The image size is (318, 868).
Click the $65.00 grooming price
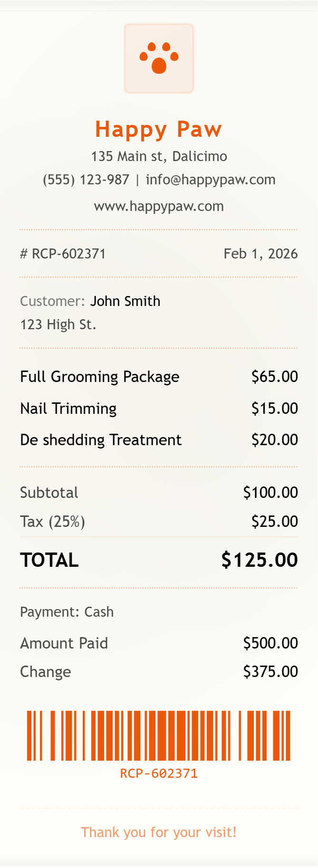pyautogui.click(x=274, y=377)
